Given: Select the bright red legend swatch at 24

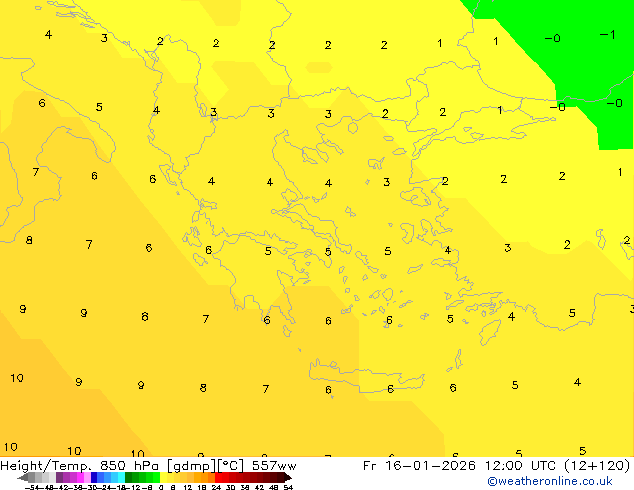Looking at the screenshot, I should click(218, 477).
